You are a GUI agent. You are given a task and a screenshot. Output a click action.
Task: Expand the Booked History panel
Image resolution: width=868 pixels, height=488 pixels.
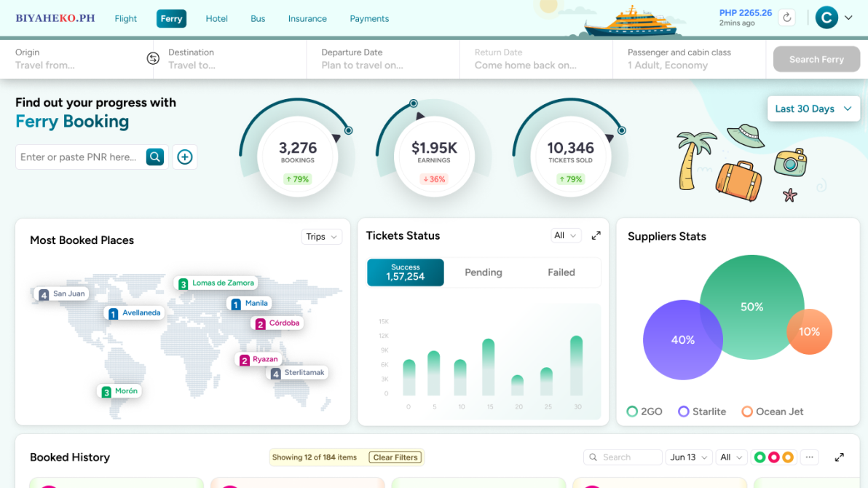[x=839, y=457]
